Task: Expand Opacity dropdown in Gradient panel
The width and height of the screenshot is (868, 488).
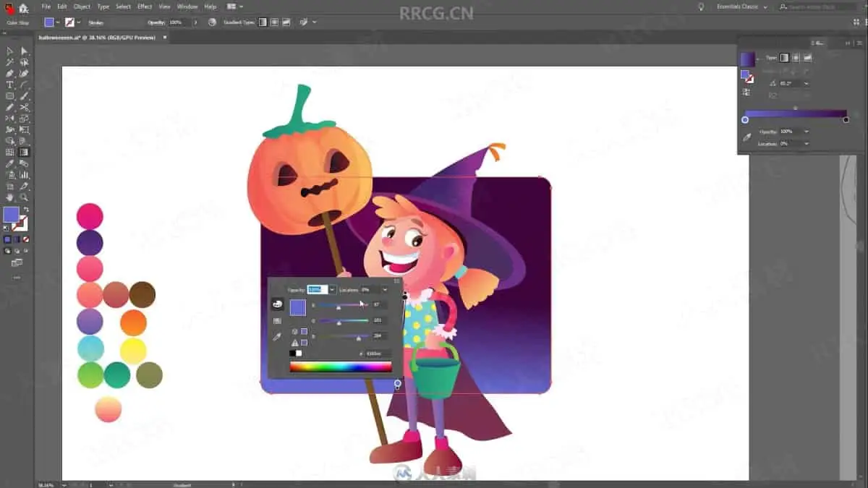Action: pyautogui.click(x=806, y=132)
